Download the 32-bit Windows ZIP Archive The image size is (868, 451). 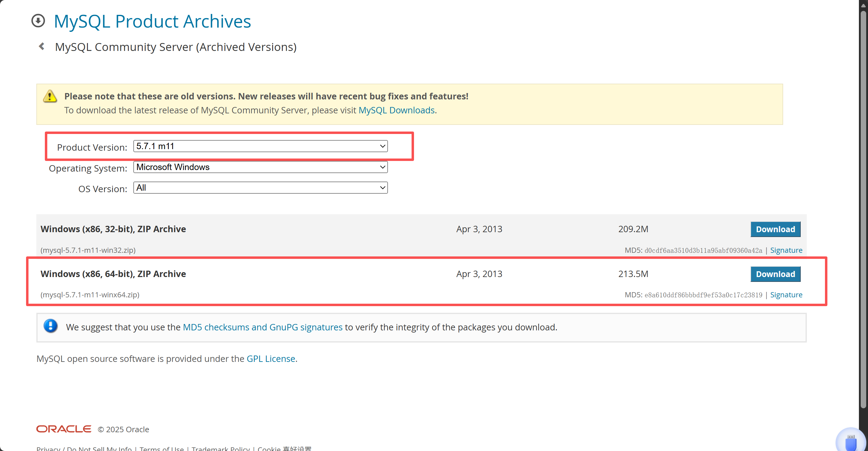pos(775,229)
